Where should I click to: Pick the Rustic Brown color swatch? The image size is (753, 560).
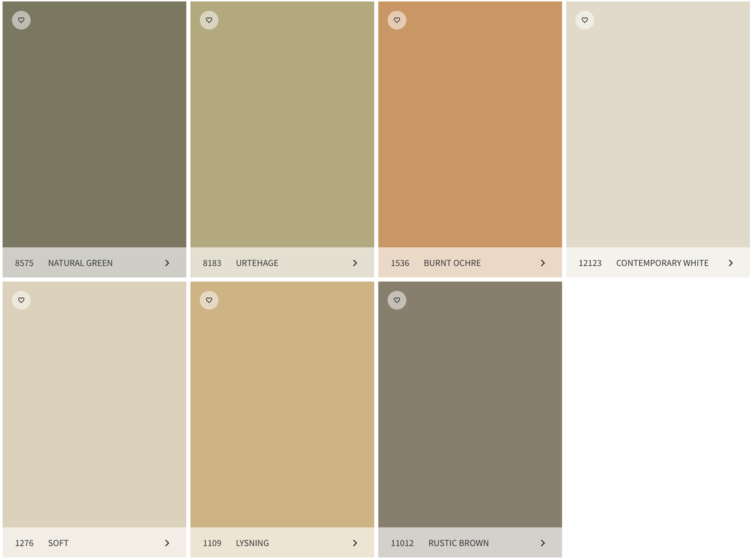pyautogui.click(x=470, y=404)
